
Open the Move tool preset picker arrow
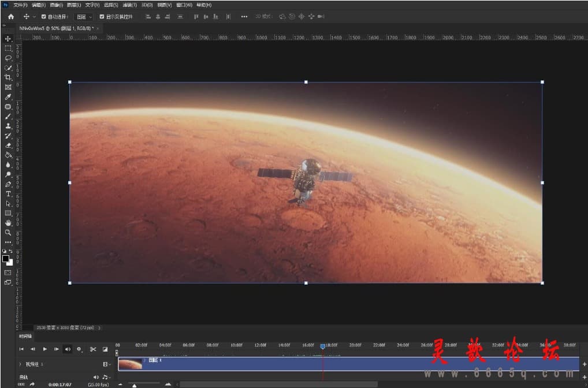[34, 17]
